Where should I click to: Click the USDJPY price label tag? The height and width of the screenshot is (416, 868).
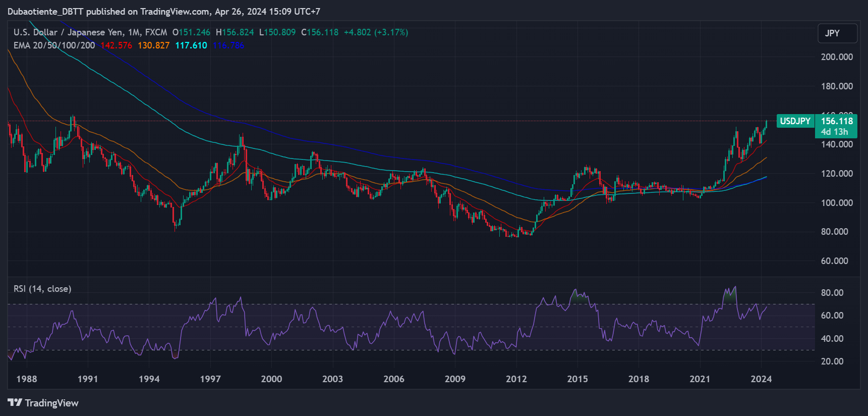point(795,121)
